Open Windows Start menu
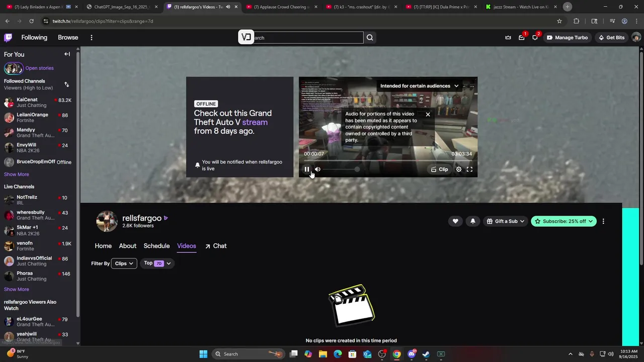 [203, 354]
